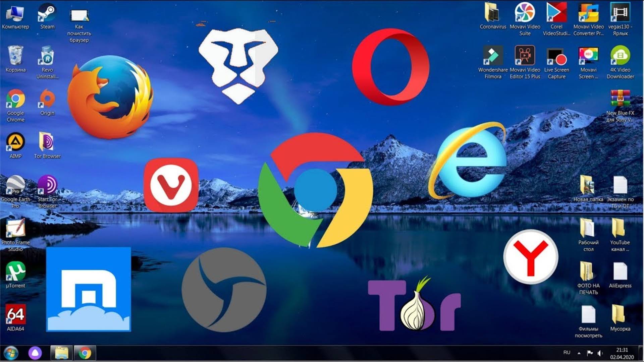Click the Windows Start button
This screenshot has height=362, width=644.
tap(11, 353)
